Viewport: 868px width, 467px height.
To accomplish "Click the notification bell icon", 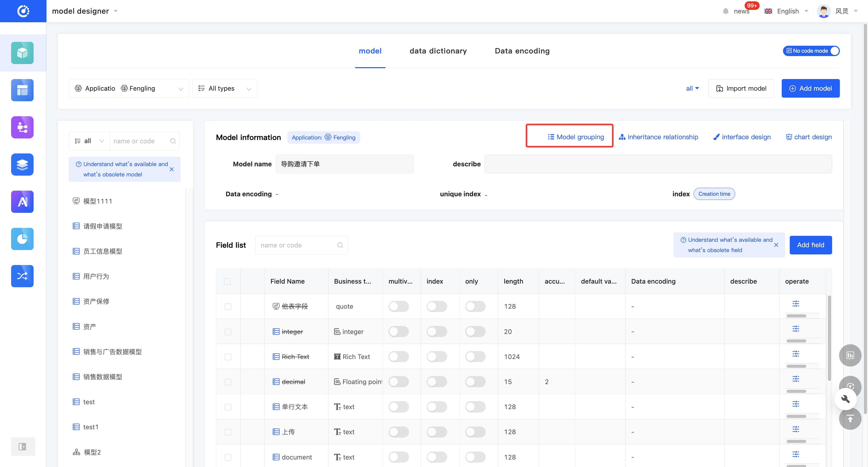I will (725, 11).
